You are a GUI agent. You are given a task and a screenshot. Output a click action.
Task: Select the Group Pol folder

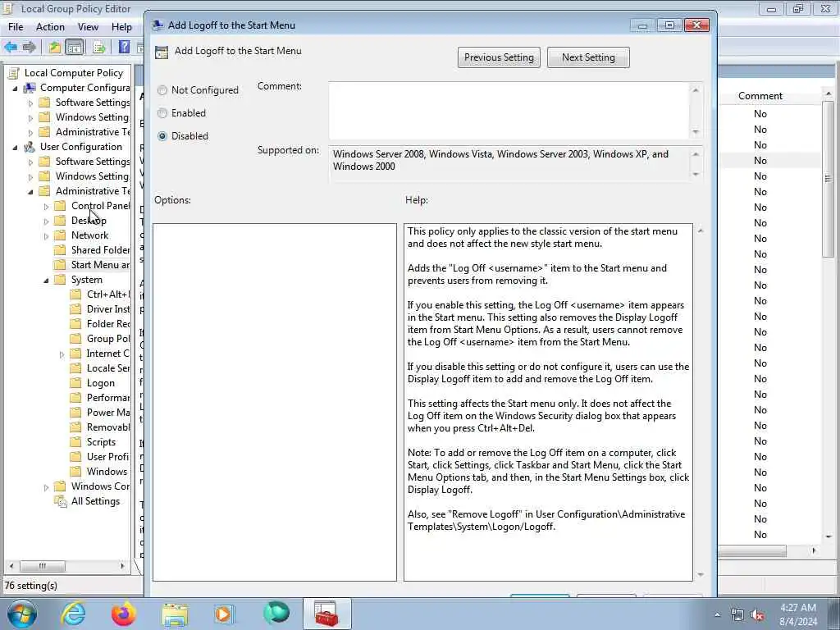tap(108, 339)
